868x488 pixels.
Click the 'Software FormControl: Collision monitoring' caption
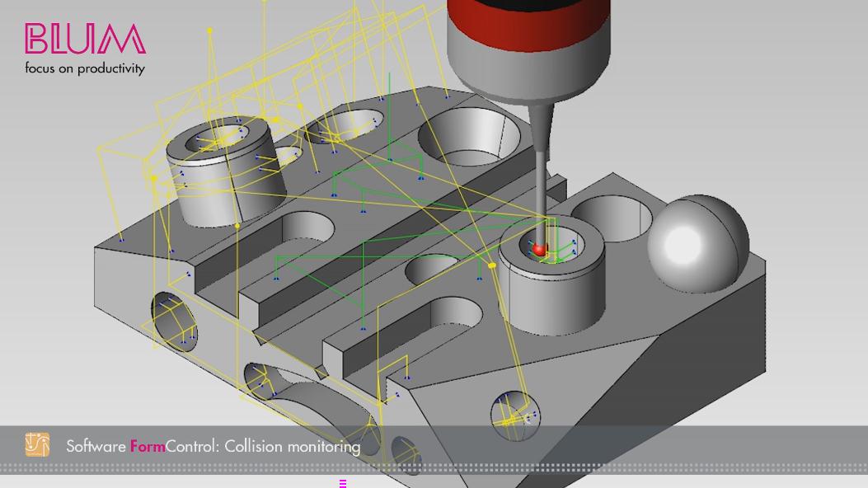point(213,446)
